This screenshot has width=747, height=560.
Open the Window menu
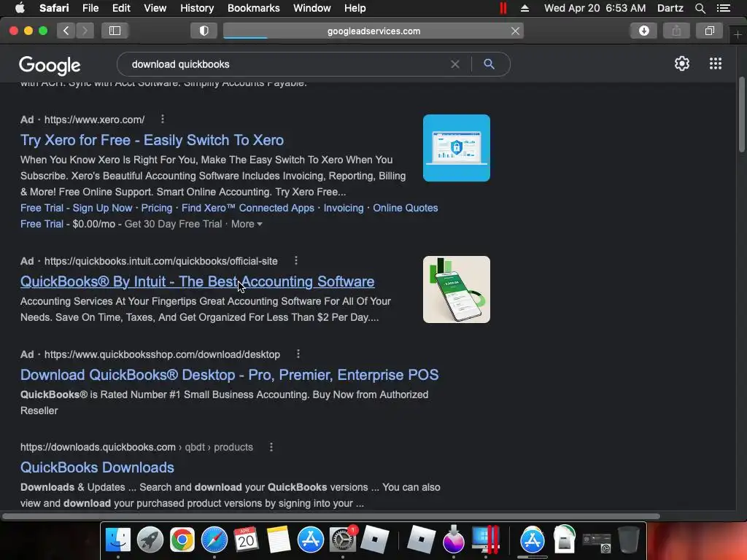(312, 8)
